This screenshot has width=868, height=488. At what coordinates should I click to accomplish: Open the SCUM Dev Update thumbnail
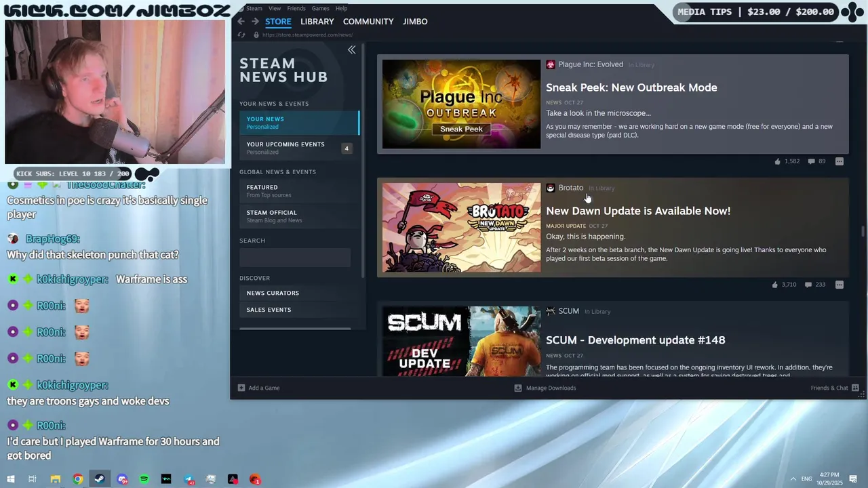point(461,342)
